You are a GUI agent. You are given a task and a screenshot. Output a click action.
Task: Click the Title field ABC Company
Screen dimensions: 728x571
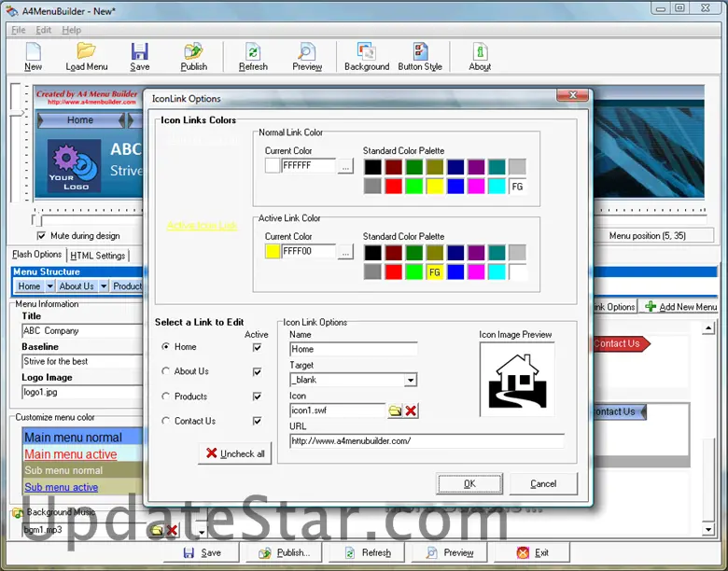coord(82,331)
